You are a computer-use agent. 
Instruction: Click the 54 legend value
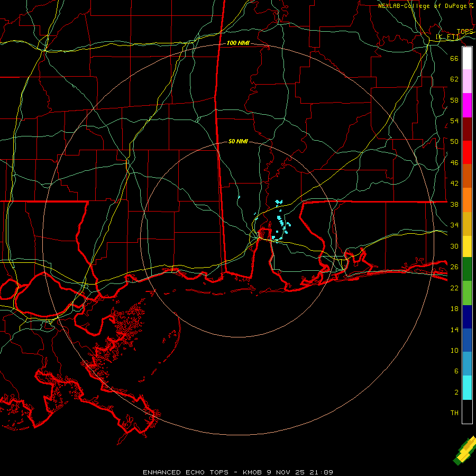pyautogui.click(x=454, y=121)
